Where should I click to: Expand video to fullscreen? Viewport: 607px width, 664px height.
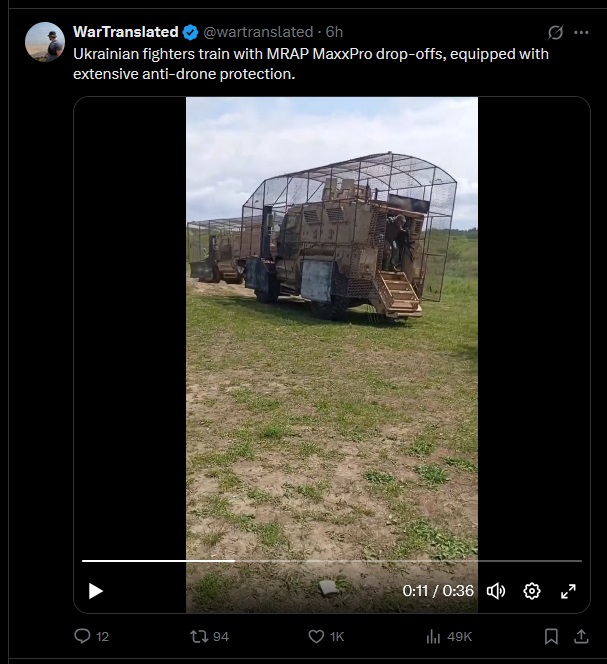(568, 591)
